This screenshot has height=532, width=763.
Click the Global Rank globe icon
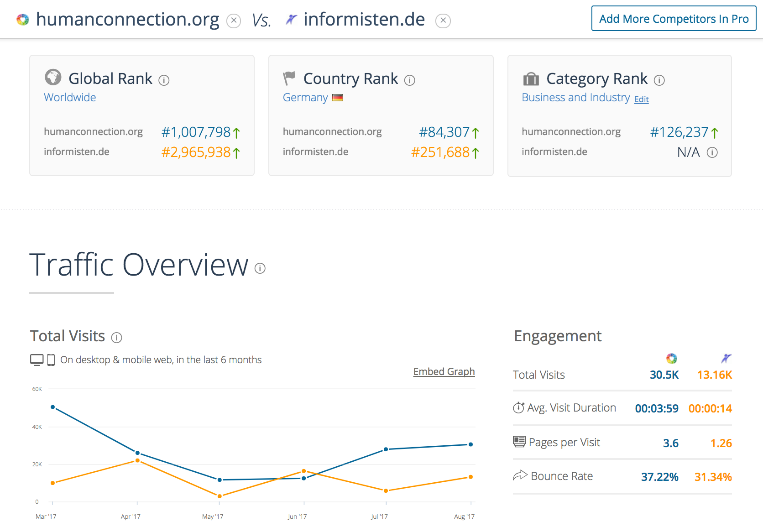53,77
